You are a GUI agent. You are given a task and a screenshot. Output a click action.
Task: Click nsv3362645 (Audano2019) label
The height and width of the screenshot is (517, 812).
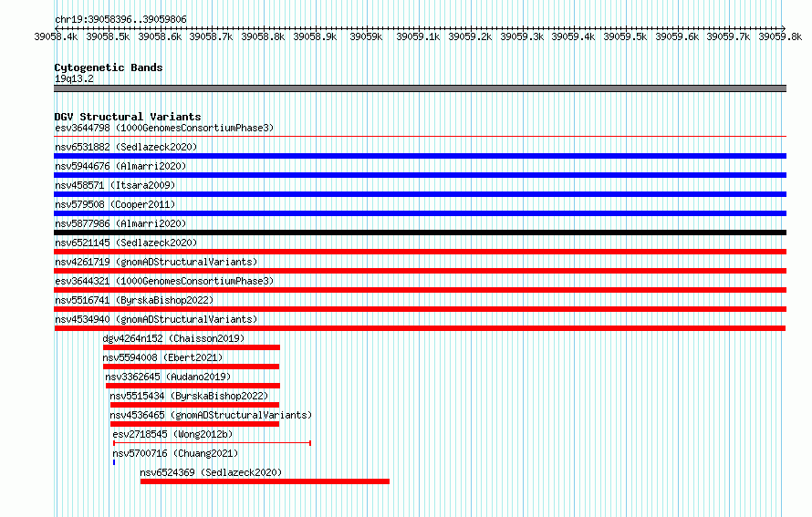point(168,377)
